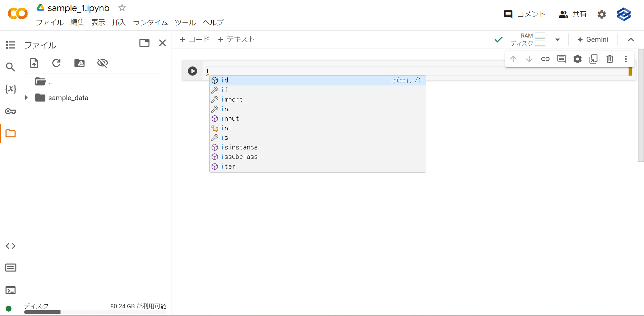This screenshot has width=644, height=316.
Task: Add a new code cell with +コード
Action: point(195,39)
